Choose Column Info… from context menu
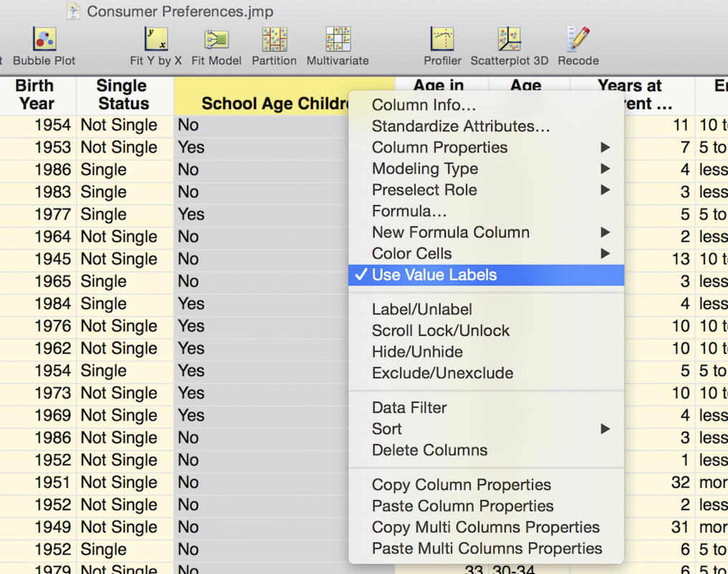 pyautogui.click(x=423, y=105)
